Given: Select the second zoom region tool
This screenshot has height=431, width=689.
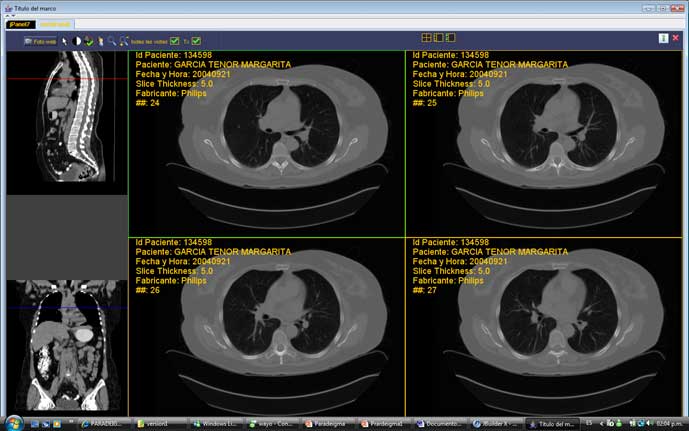Looking at the screenshot, I should point(124,41).
